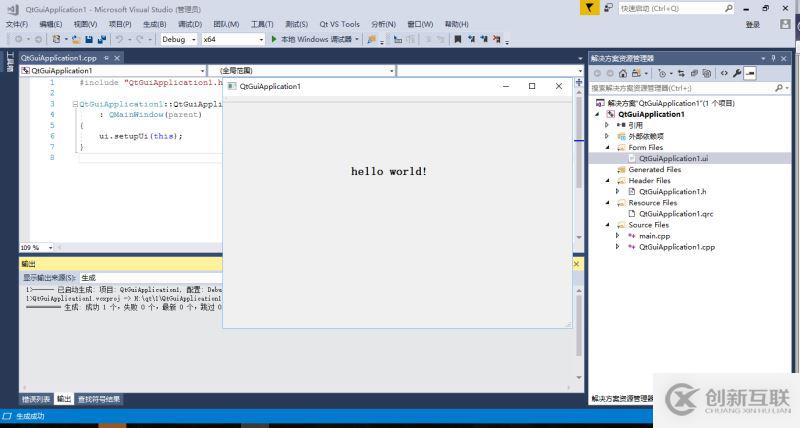Expand the 外部依赖项 node
The width and height of the screenshot is (800, 428).
click(607, 136)
